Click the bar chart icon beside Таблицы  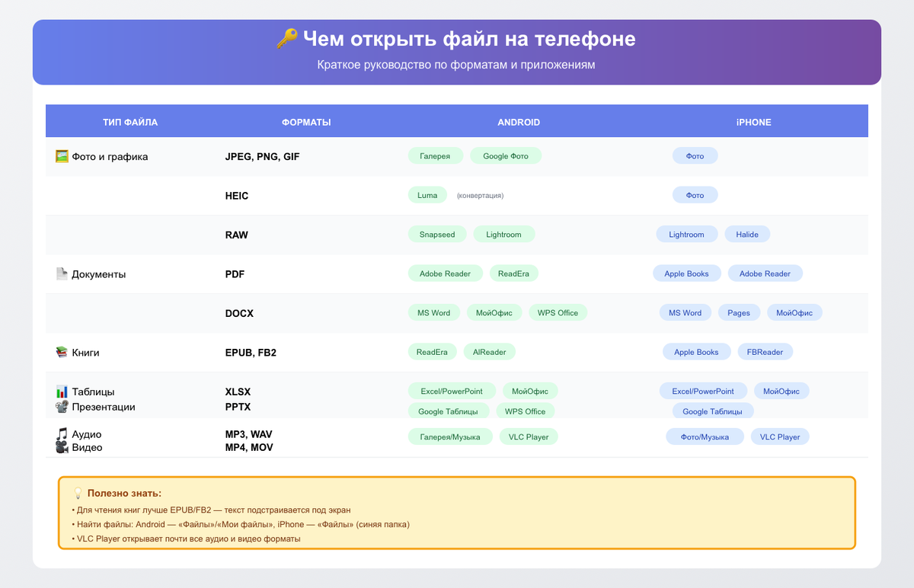(x=62, y=391)
